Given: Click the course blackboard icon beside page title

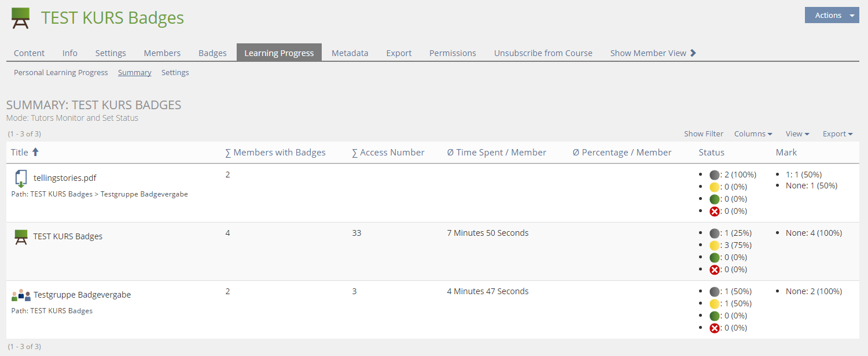Looking at the screenshot, I should (x=21, y=18).
